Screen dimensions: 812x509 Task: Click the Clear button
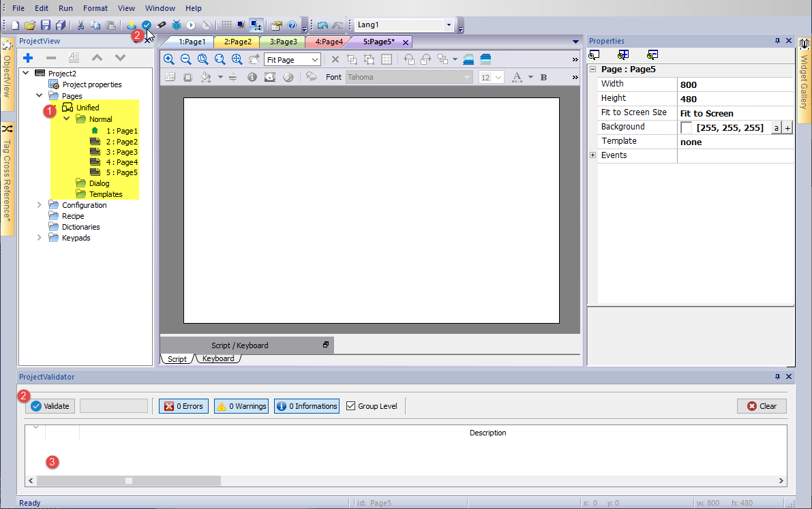point(762,406)
